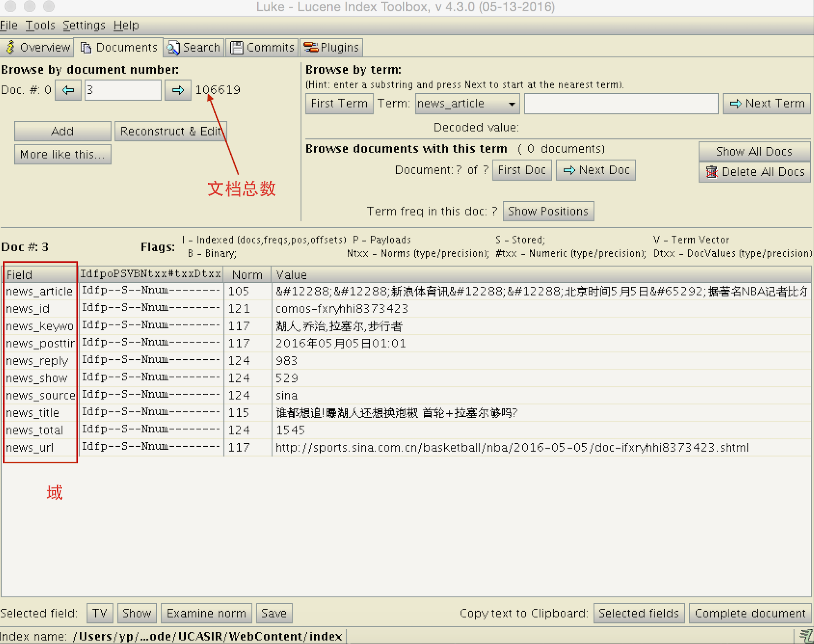Image resolution: width=814 pixels, height=644 pixels.
Task: Click the Plugins tab icon
Action: click(311, 47)
